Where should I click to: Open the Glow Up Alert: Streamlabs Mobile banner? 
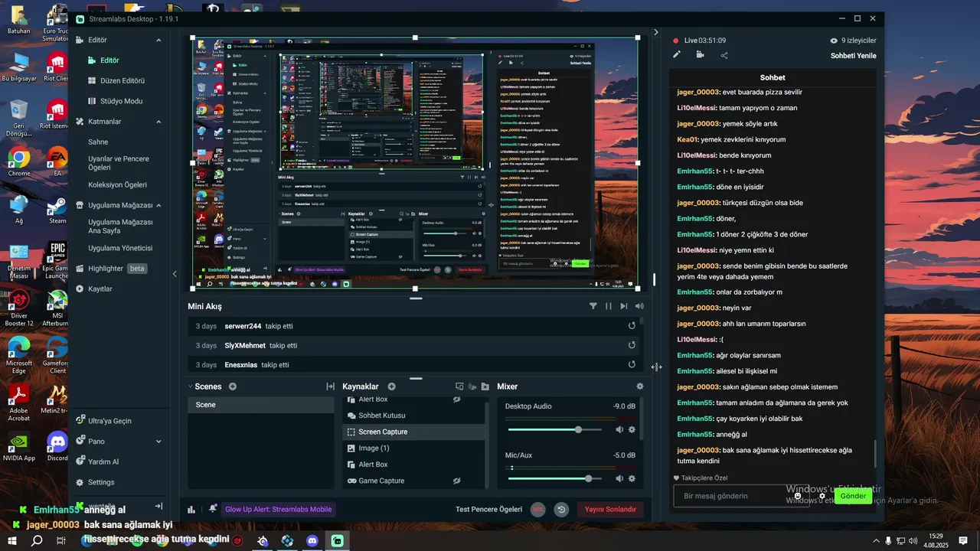[x=278, y=510]
